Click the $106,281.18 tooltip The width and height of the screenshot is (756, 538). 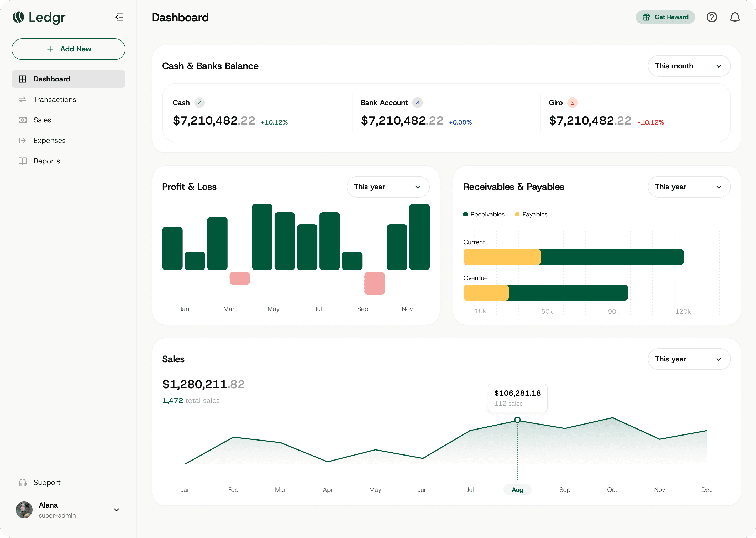click(x=517, y=398)
